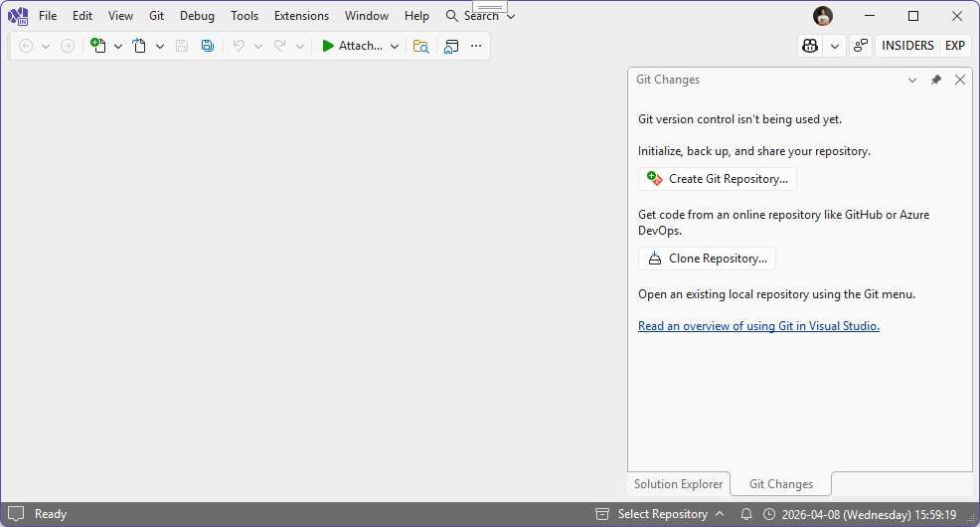The image size is (980, 527).
Task: Click the INSIDERS badge button
Action: (x=907, y=46)
